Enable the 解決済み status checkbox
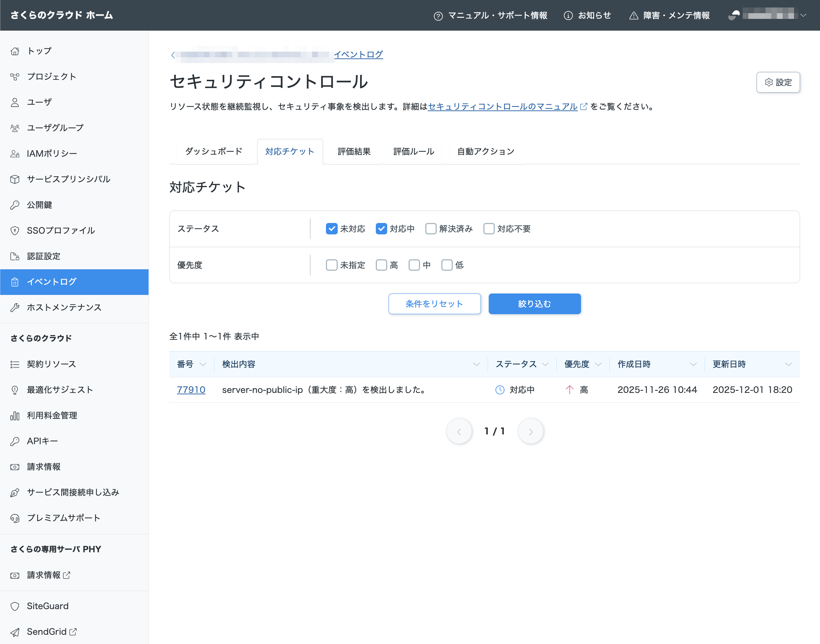The height and width of the screenshot is (644, 820). click(431, 229)
